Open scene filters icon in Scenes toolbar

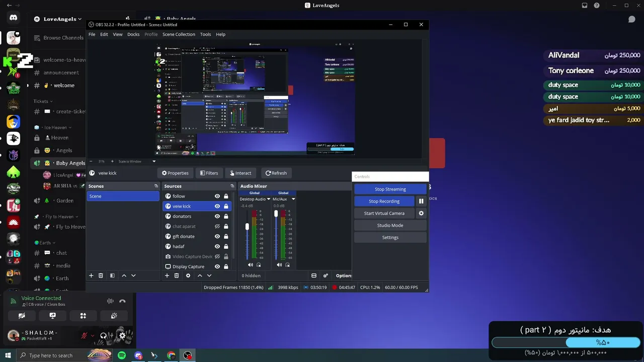tap(112, 276)
